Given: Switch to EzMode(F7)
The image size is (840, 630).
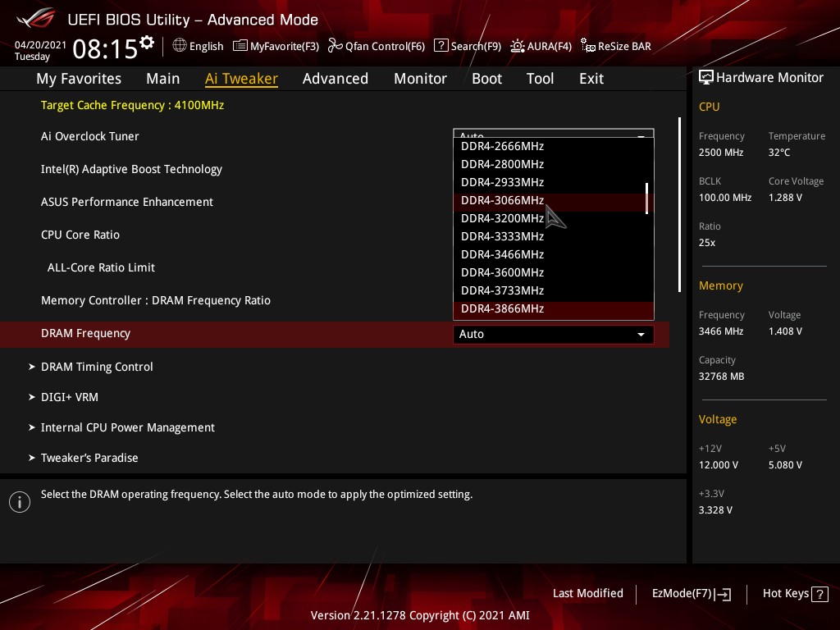Looking at the screenshot, I should click(691, 594).
